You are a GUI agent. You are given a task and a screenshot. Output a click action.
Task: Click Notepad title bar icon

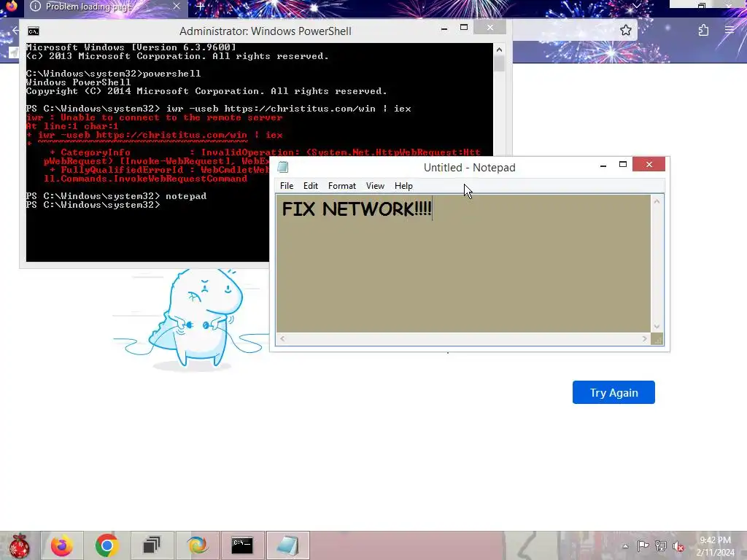pyautogui.click(x=283, y=167)
